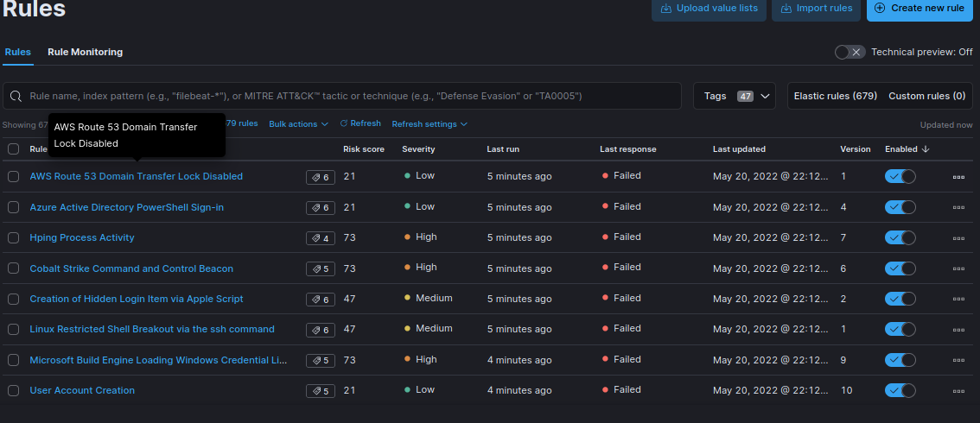The width and height of the screenshot is (980, 423).
Task: Select the AWS Route 53 rule checkbox
Action: tap(13, 177)
